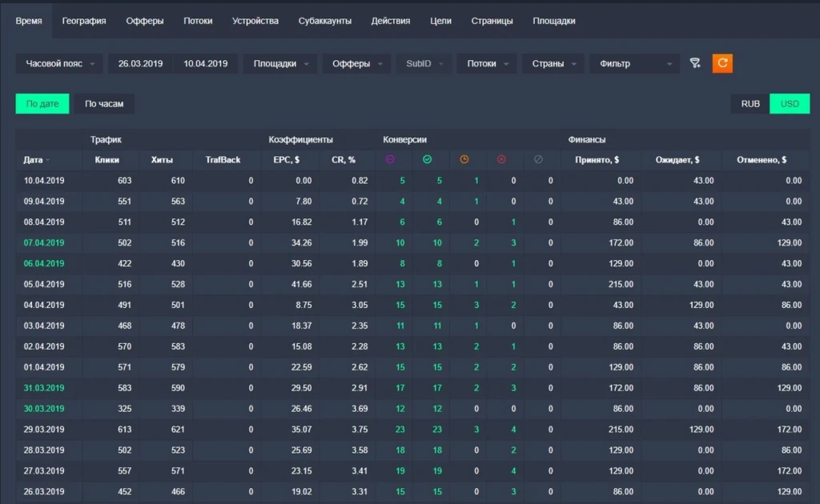Open the Страницы tab

pyautogui.click(x=492, y=21)
